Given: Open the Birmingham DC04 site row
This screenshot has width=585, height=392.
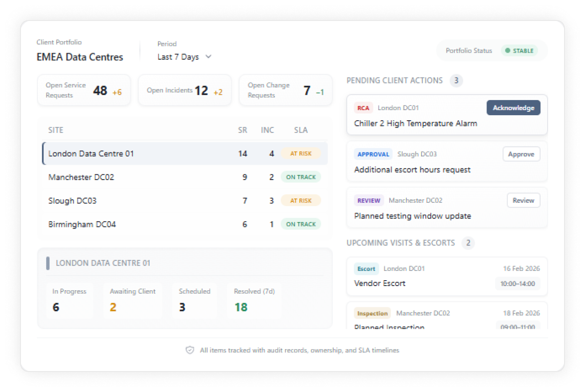Looking at the screenshot, I should point(184,224).
